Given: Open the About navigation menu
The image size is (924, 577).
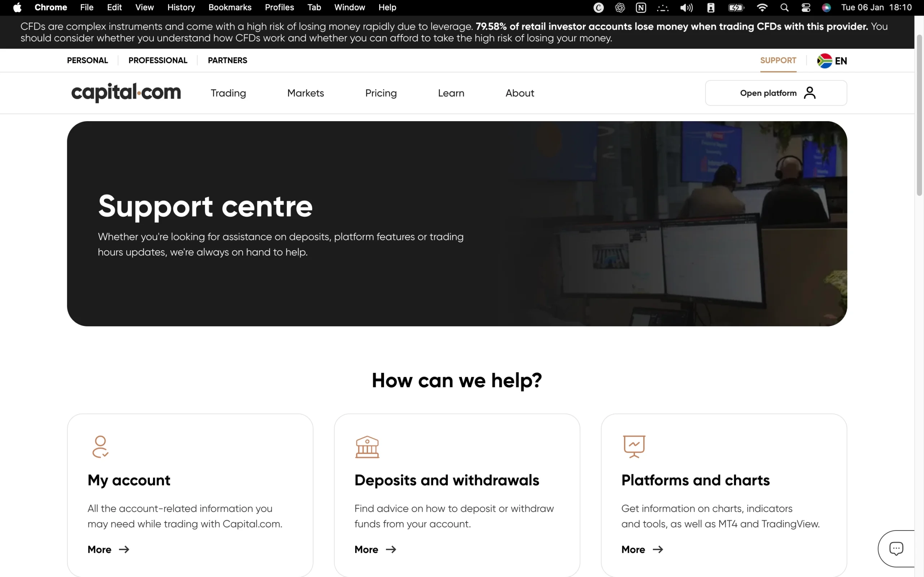Looking at the screenshot, I should click(x=520, y=93).
